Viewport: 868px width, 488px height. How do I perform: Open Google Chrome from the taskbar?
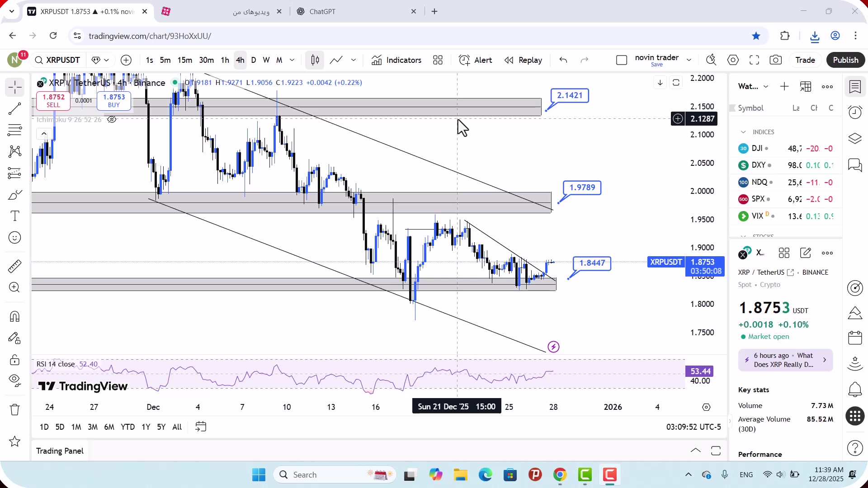click(x=560, y=475)
